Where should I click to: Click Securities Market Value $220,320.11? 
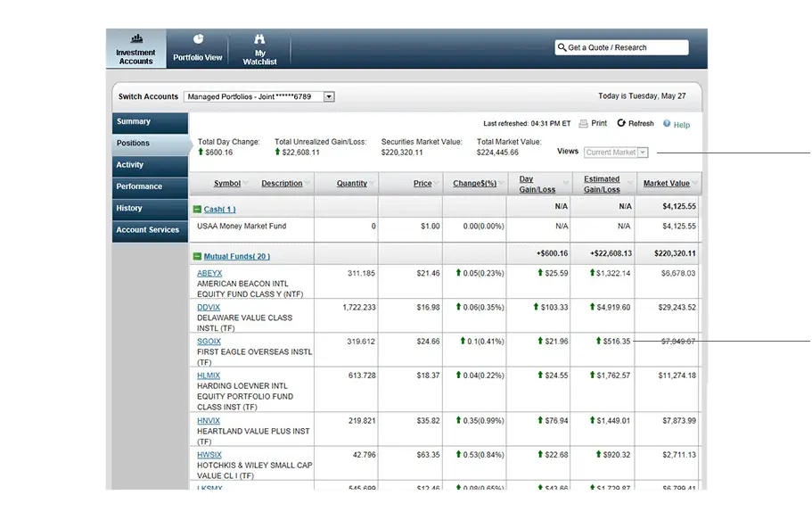pyautogui.click(x=402, y=153)
